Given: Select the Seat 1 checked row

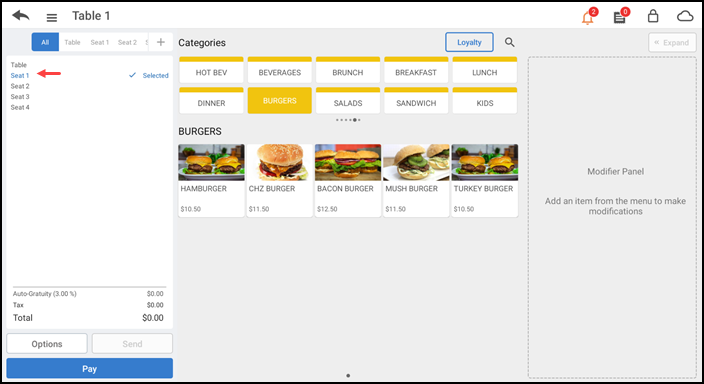Looking at the screenshot, I should click(89, 75).
